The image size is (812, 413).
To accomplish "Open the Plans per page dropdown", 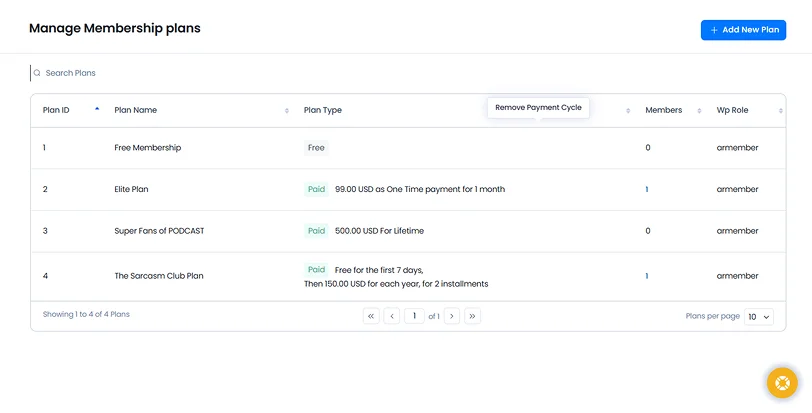I will (x=759, y=317).
